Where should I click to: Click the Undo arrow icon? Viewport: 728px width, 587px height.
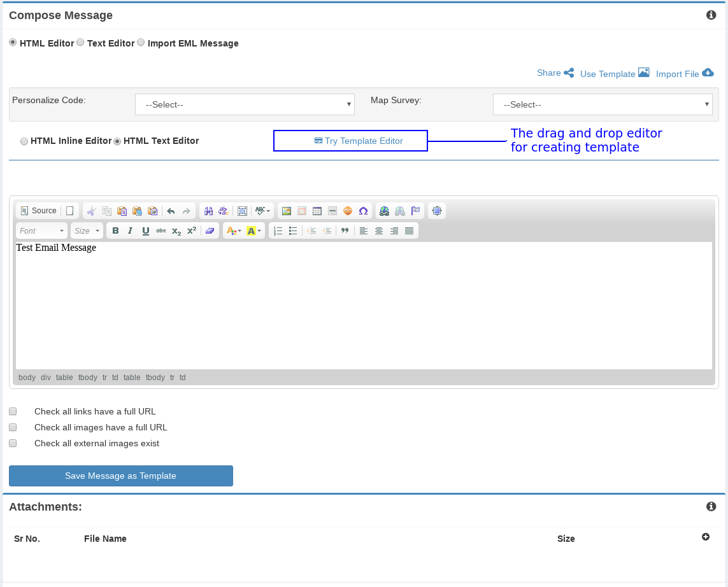tap(171, 211)
